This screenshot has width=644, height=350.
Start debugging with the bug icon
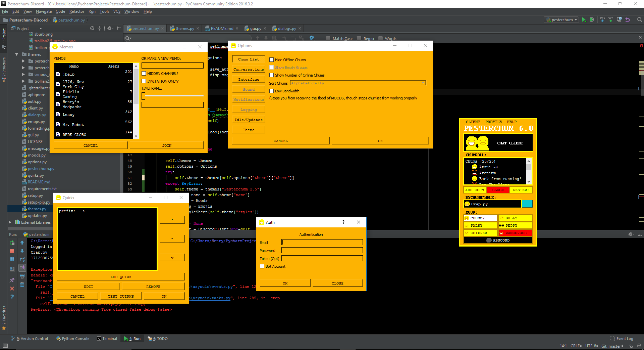(x=592, y=20)
